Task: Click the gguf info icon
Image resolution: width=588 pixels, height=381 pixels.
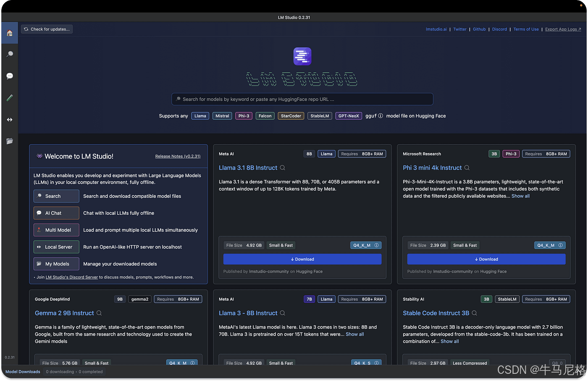Action: (x=381, y=116)
